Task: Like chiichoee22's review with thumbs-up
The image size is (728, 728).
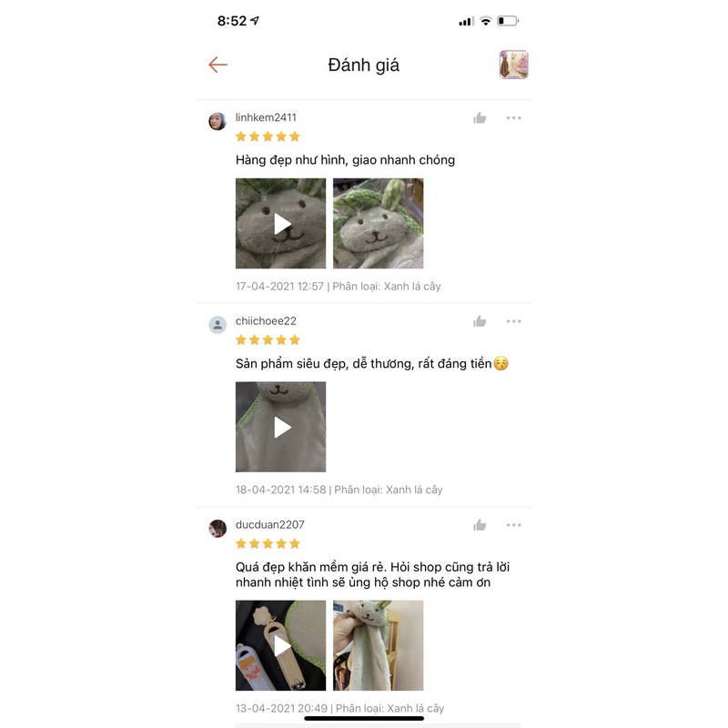Action: tap(480, 321)
